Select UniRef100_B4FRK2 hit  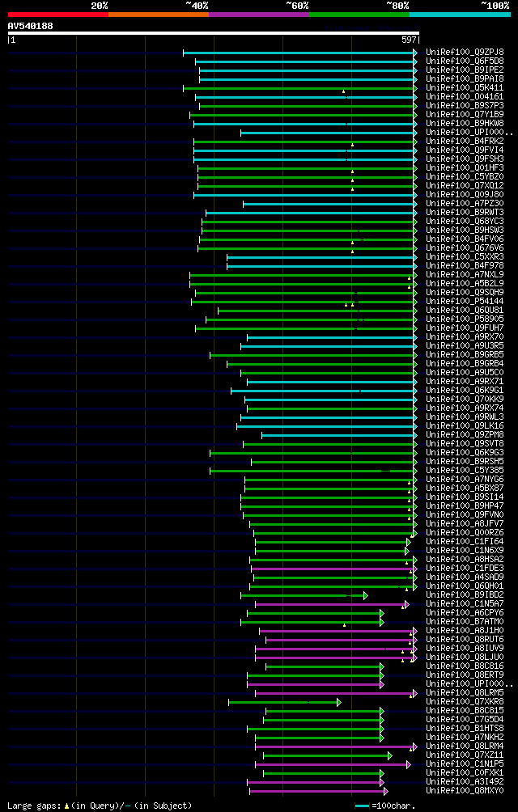(x=465, y=141)
